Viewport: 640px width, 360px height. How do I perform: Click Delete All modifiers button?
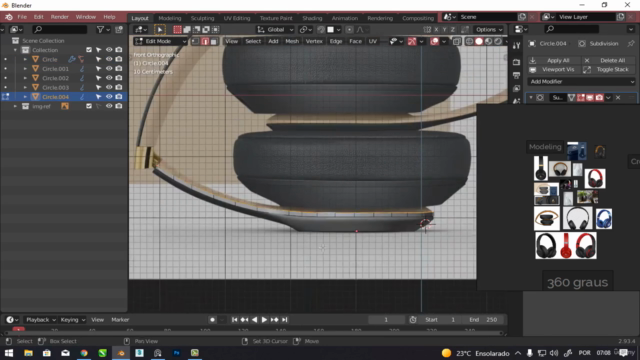608,60
